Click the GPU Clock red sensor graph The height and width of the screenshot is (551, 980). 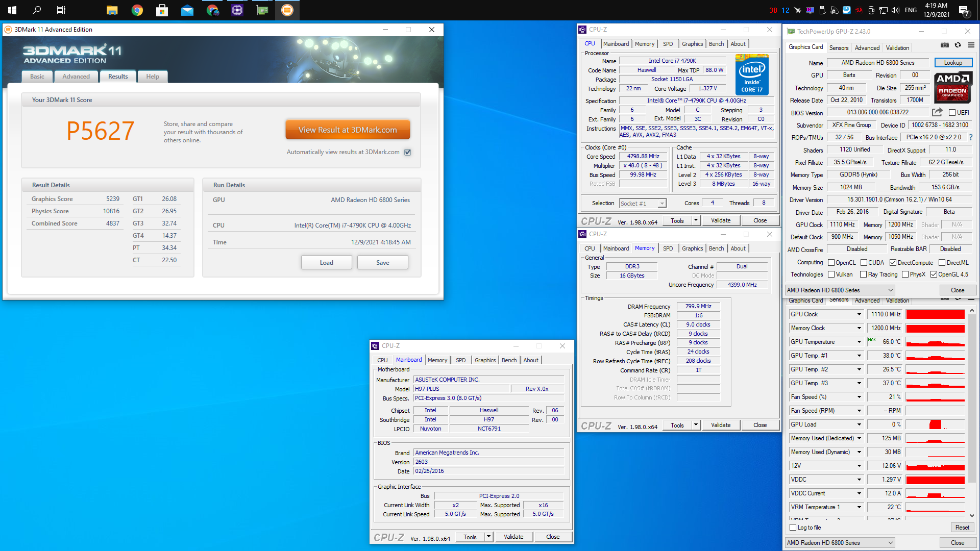(x=935, y=314)
